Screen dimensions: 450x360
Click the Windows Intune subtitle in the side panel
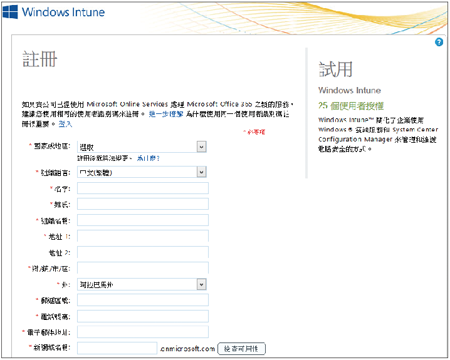349,90
